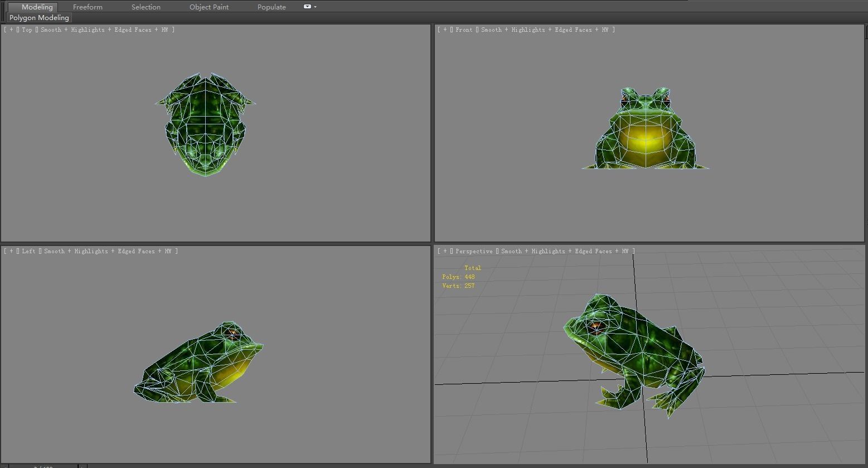
Task: Select the frog model in Perspective viewport
Action: coord(634,357)
